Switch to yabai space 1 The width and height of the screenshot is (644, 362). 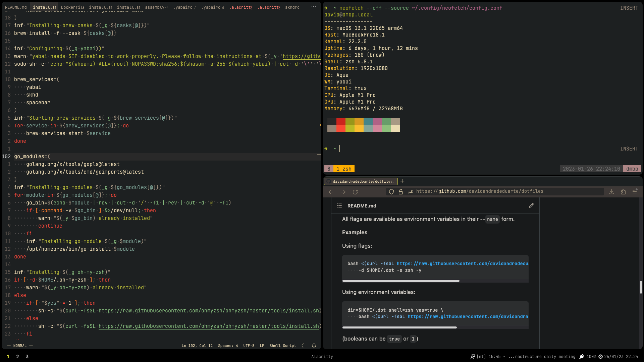(8, 357)
